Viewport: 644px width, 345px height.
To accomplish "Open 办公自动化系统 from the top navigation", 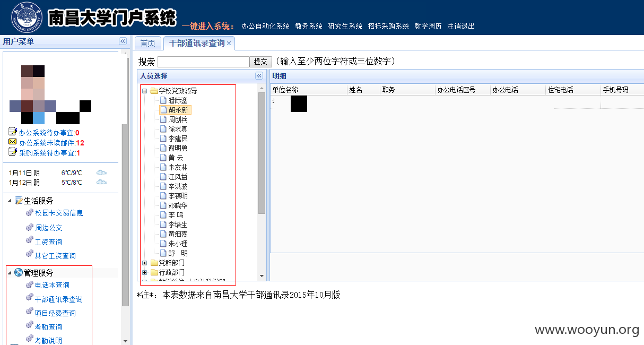I will click(x=265, y=26).
